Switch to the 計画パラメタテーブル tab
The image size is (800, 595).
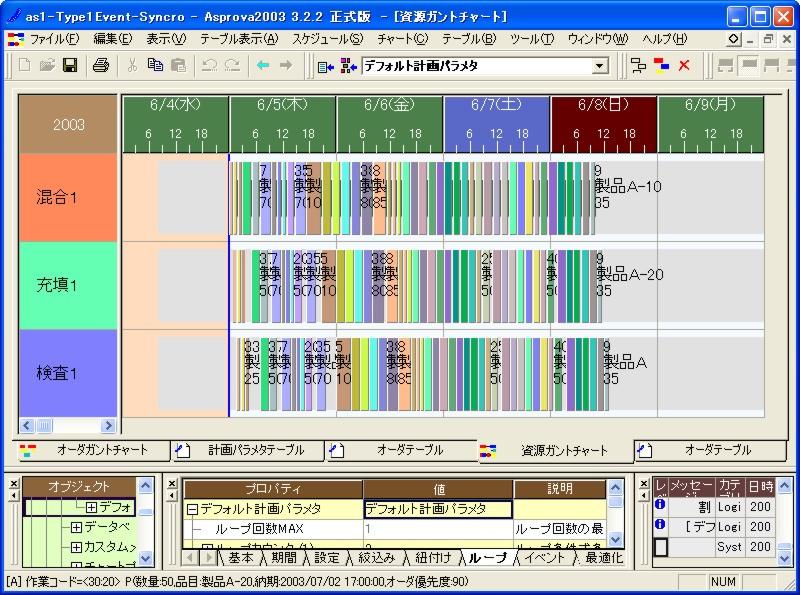tap(248, 451)
